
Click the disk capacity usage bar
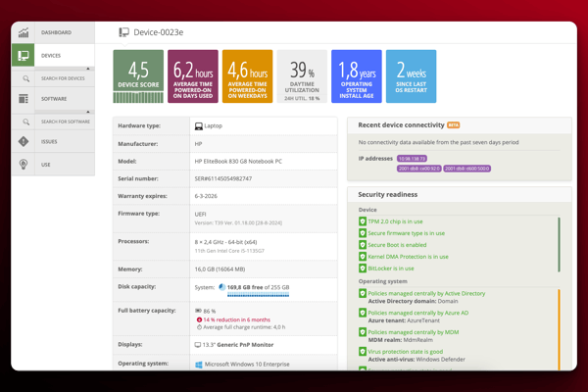click(258, 295)
